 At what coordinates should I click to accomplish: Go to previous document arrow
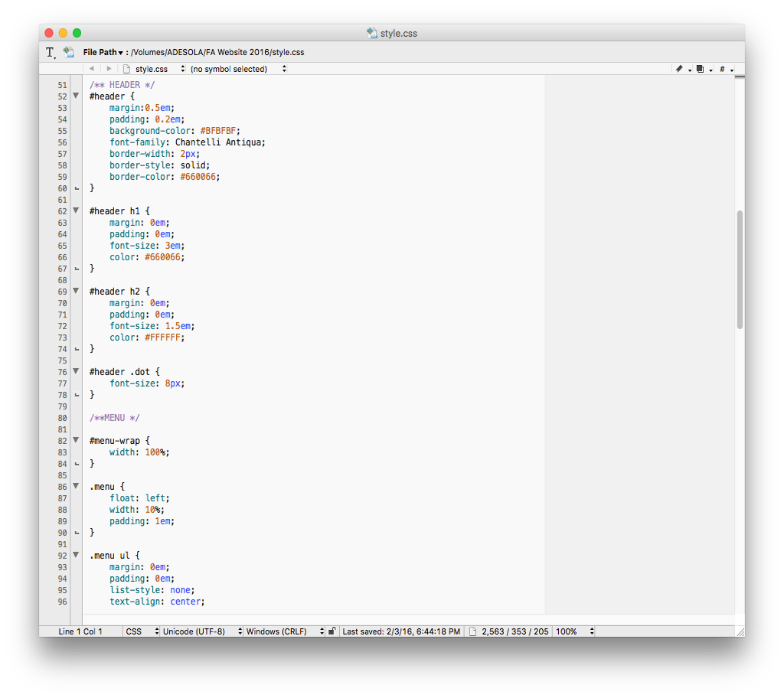point(92,69)
